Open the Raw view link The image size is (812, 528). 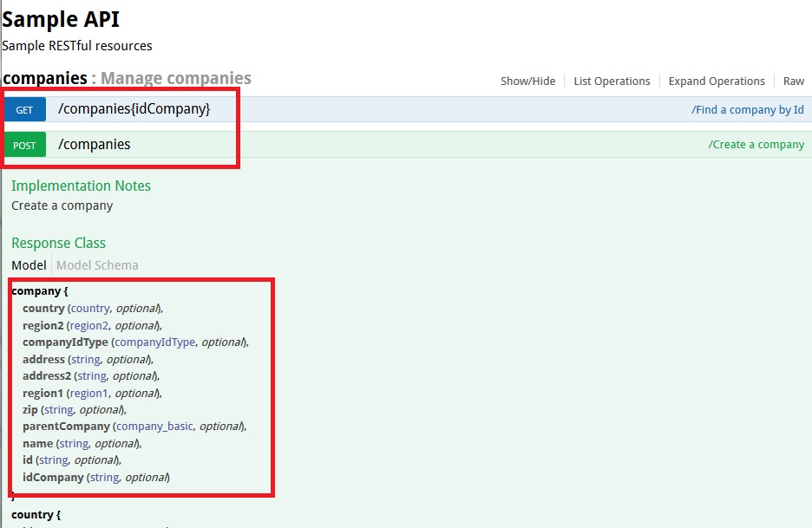pos(794,81)
